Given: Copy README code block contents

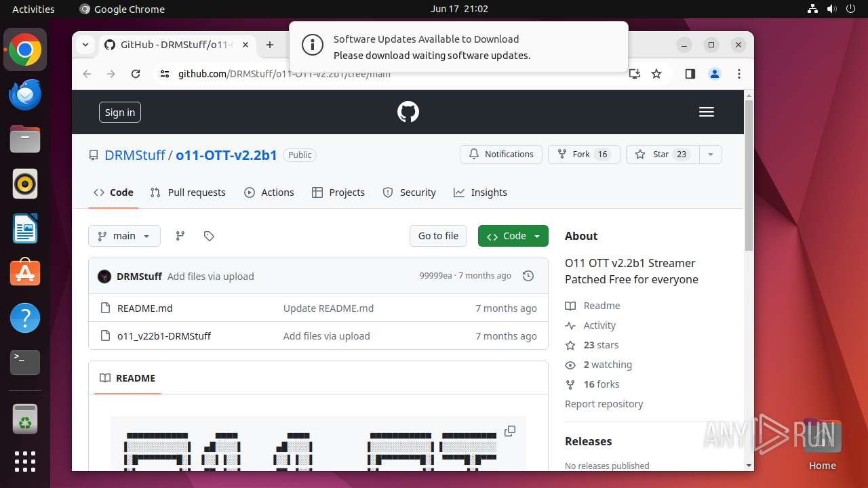Looking at the screenshot, I should coord(510,431).
